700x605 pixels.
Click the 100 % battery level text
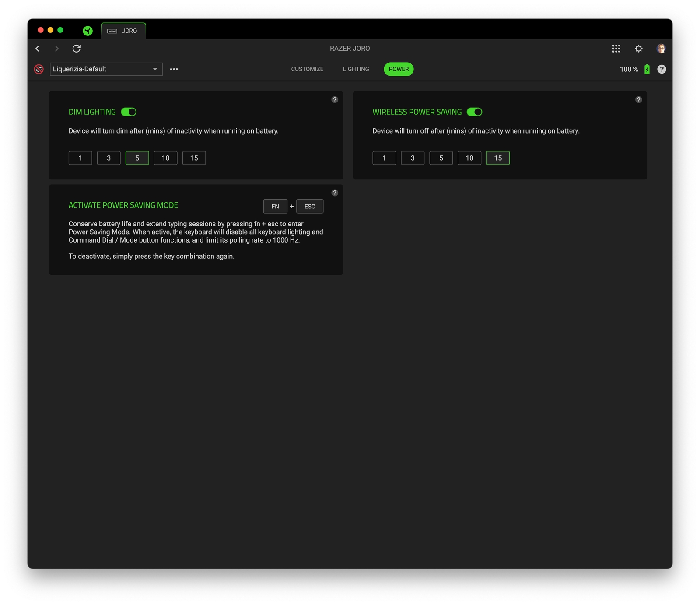tap(629, 69)
